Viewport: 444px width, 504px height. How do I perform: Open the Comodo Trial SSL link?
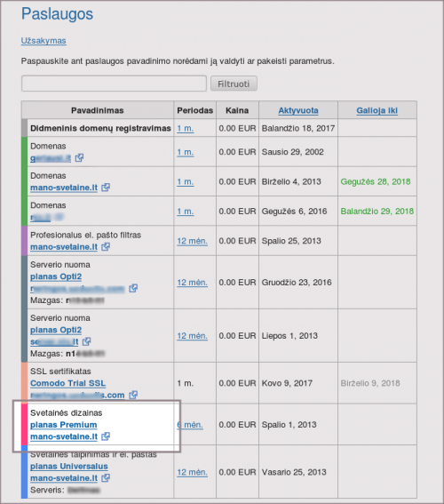[x=67, y=383]
